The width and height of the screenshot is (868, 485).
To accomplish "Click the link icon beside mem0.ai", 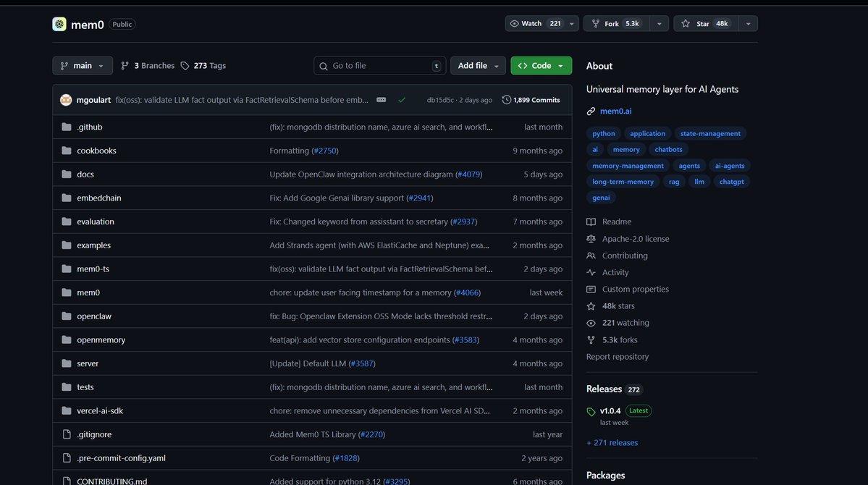I will point(591,111).
